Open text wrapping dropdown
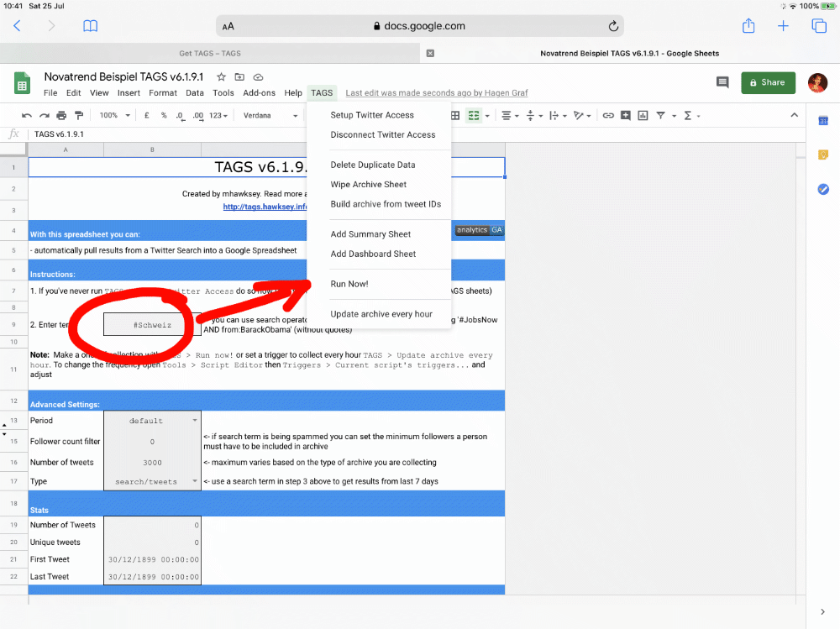 click(559, 115)
